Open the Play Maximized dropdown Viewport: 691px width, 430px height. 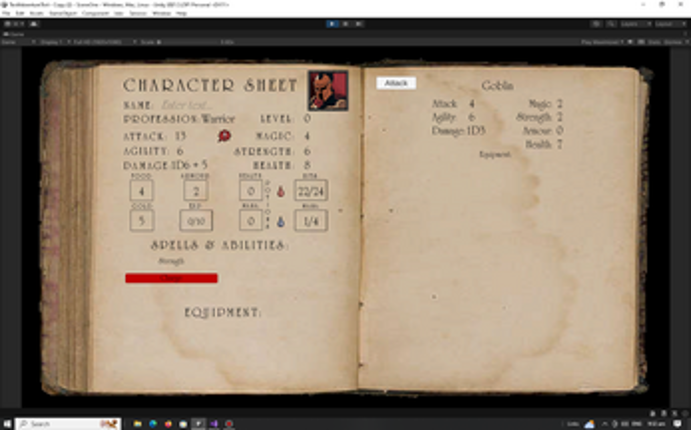coord(602,42)
